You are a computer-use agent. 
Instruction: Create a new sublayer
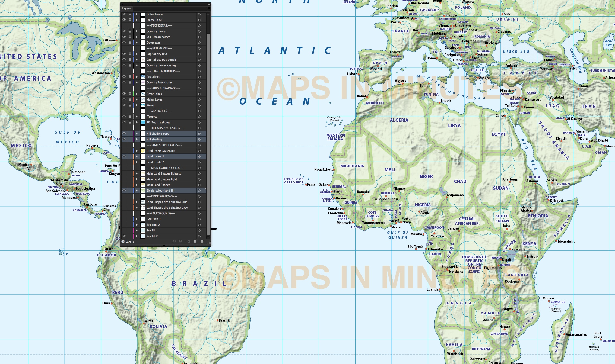coord(188,241)
